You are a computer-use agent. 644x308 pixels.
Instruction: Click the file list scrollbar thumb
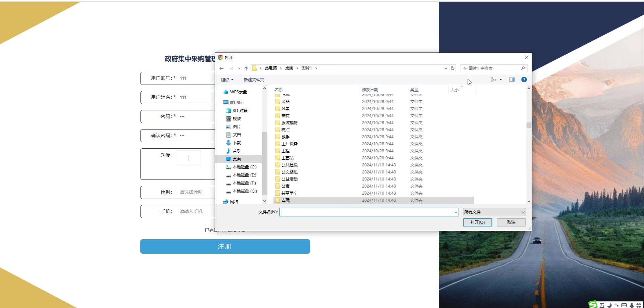[x=529, y=125]
